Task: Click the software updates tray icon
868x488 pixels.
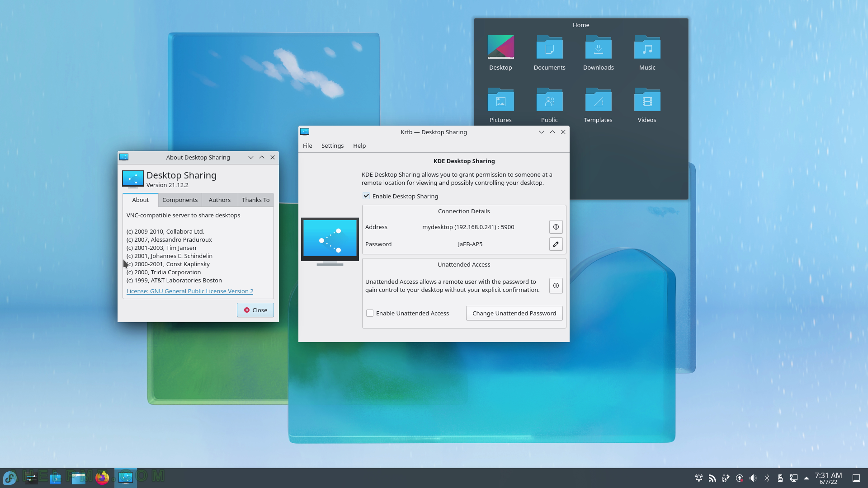Action: point(740,478)
